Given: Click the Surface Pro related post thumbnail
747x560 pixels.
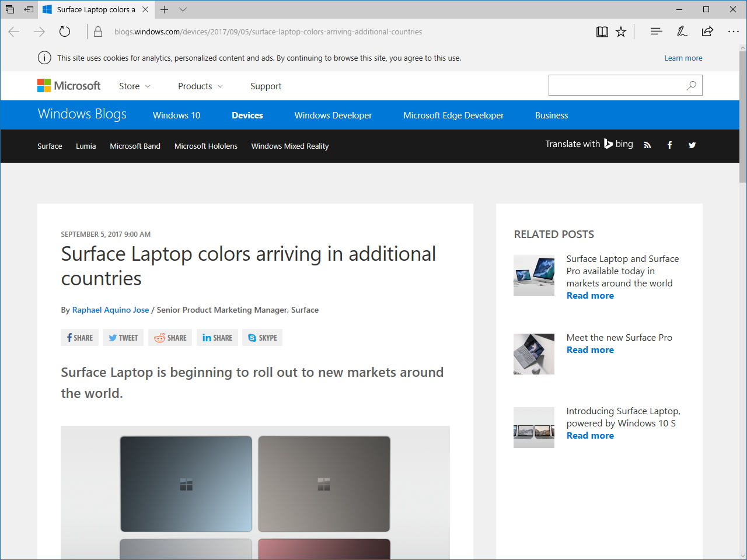Looking at the screenshot, I should [533, 354].
